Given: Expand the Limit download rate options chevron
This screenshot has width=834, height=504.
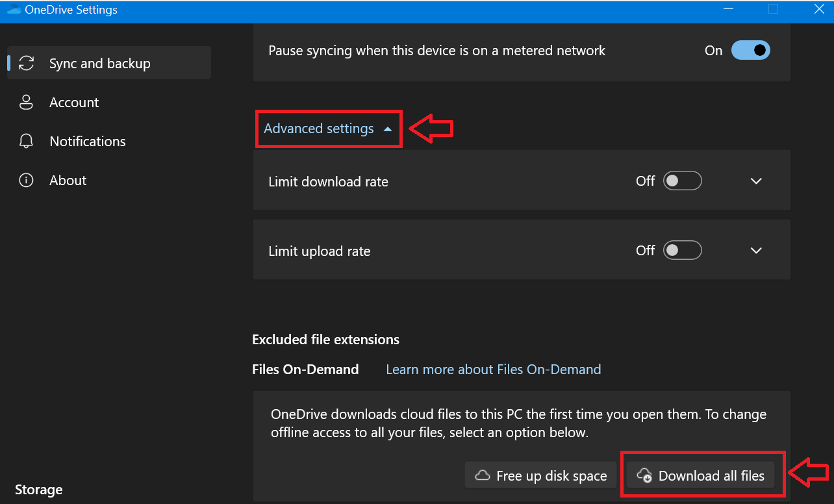Looking at the screenshot, I should pyautogui.click(x=756, y=181).
